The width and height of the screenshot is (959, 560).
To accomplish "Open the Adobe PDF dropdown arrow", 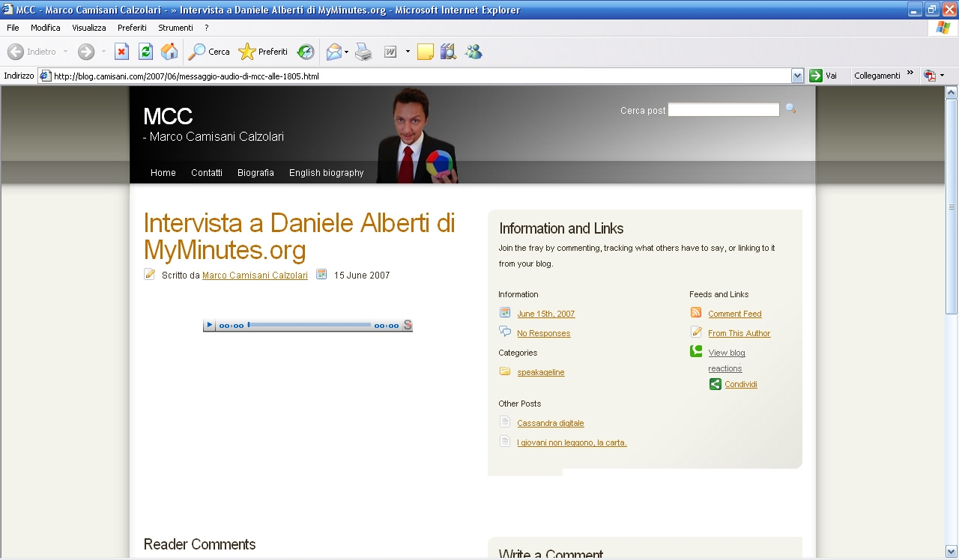I will 942,76.
